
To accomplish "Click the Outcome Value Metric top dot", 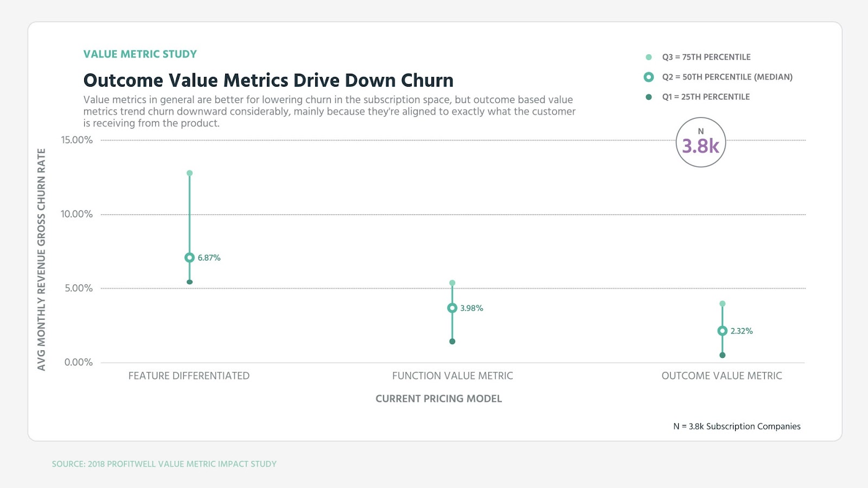I will (x=722, y=304).
